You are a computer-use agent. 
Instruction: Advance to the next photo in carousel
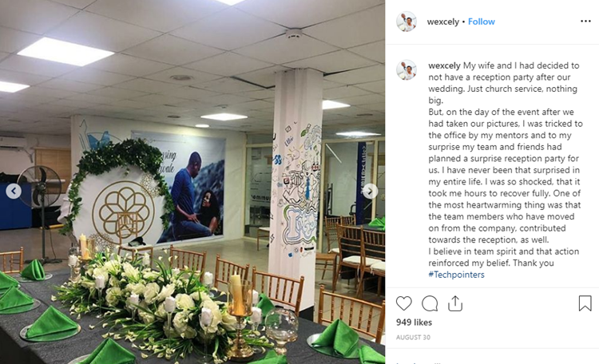coord(370,191)
